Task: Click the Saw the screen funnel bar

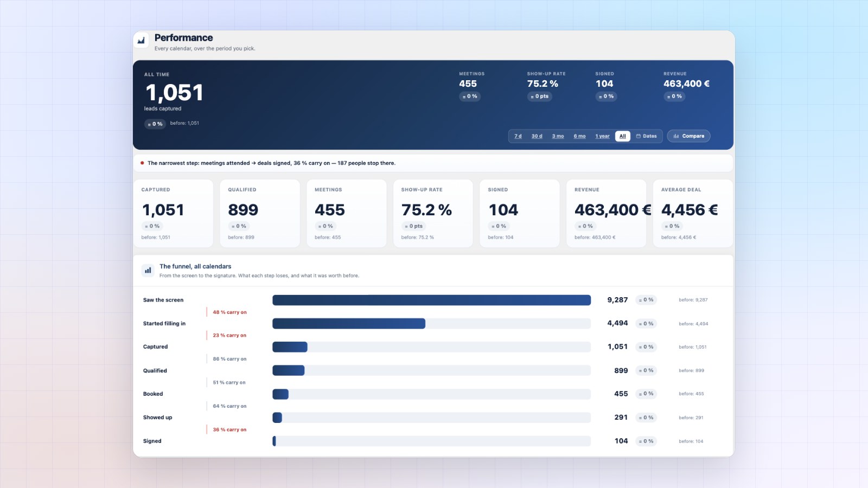Action: point(431,300)
